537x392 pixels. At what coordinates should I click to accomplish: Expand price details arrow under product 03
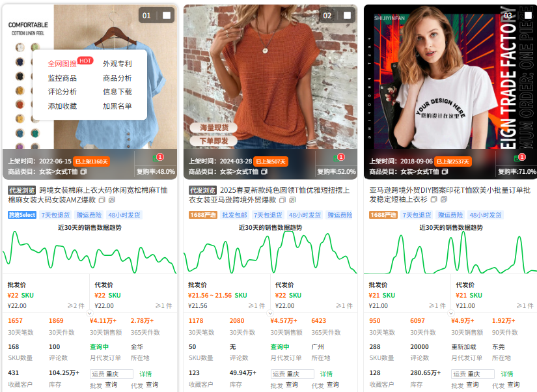coord(451,313)
